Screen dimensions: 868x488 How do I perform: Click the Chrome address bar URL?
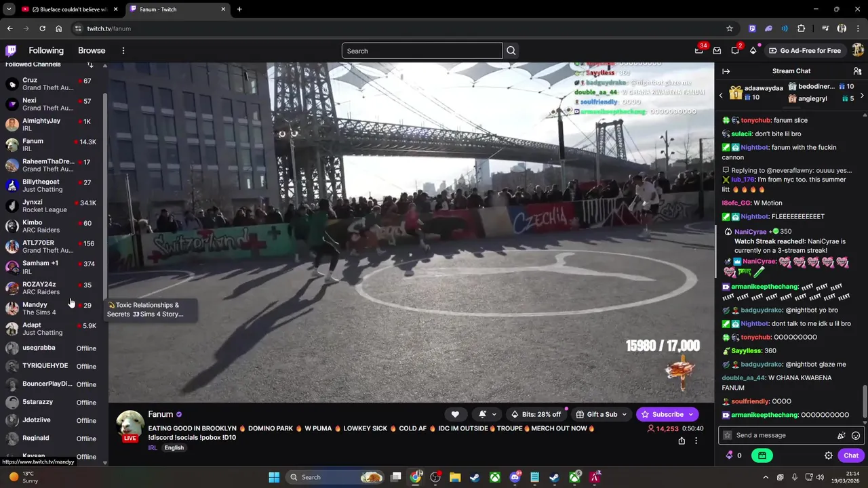point(108,28)
